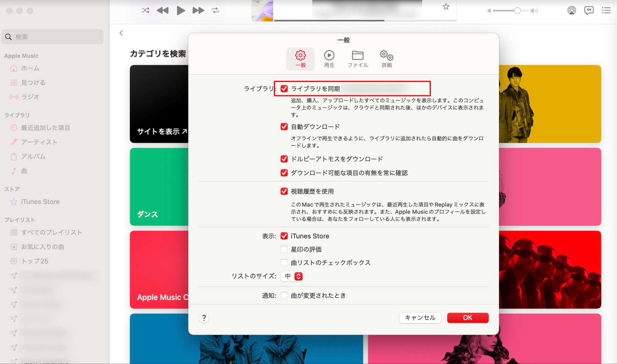Screen dimensions: 617x364
Task: Toggle iTunes Store display checkbox
Action: (x=284, y=236)
